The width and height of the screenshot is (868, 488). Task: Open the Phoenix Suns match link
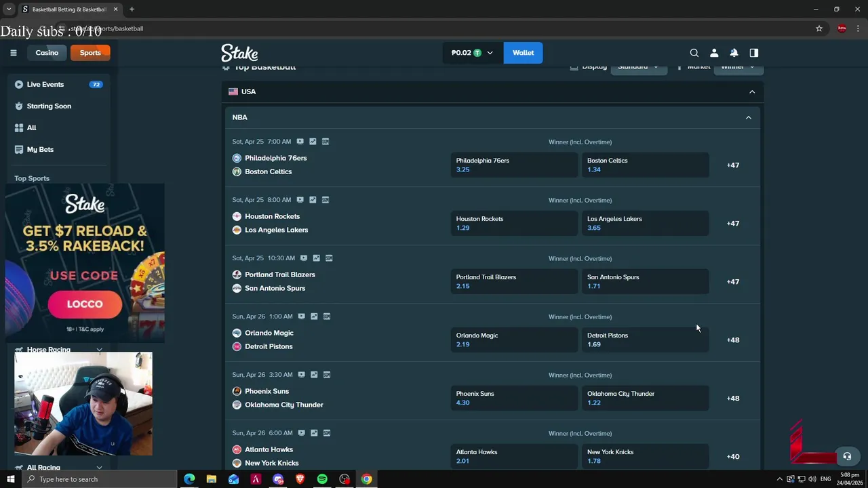[x=267, y=391]
